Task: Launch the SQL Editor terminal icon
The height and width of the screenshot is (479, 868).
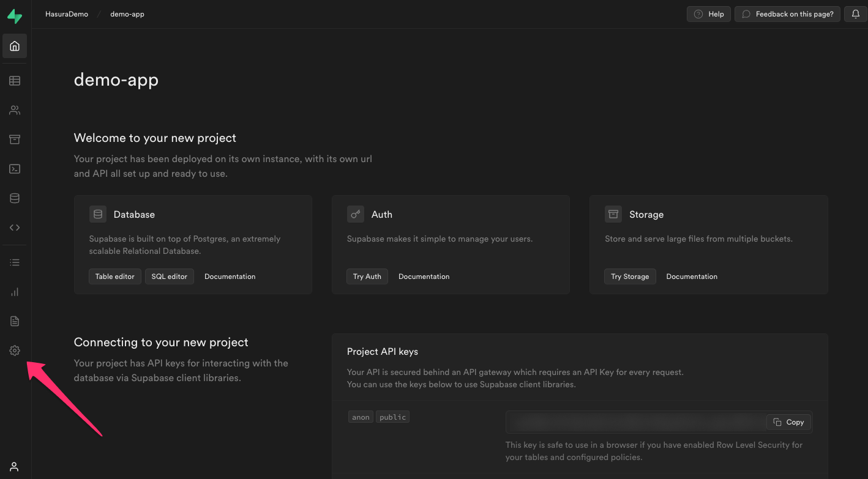Action: tap(14, 168)
